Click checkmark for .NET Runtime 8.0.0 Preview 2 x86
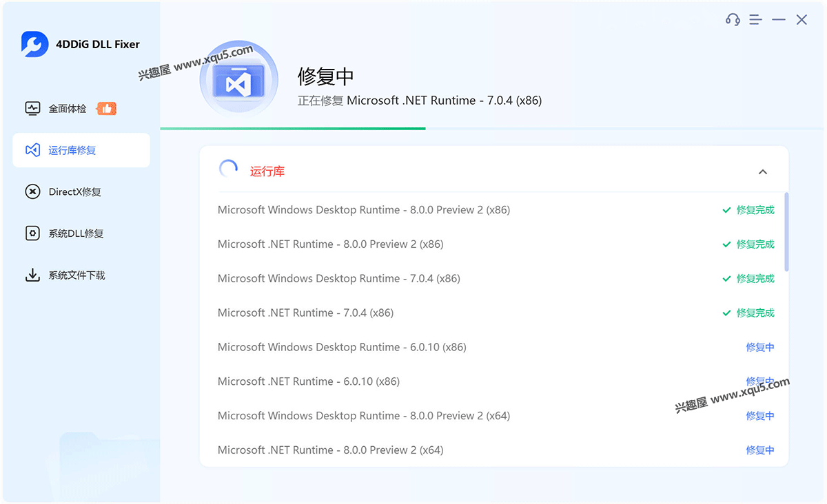 [x=726, y=244]
